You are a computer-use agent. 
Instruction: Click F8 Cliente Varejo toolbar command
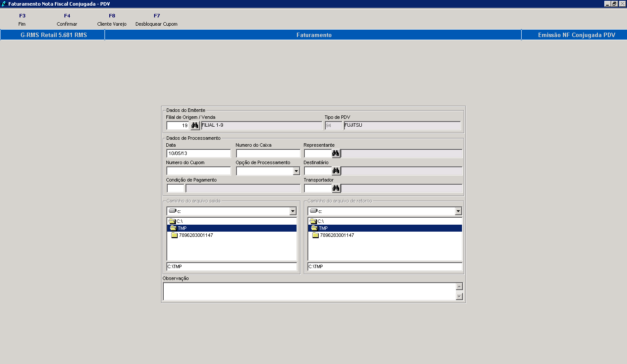[x=112, y=20]
